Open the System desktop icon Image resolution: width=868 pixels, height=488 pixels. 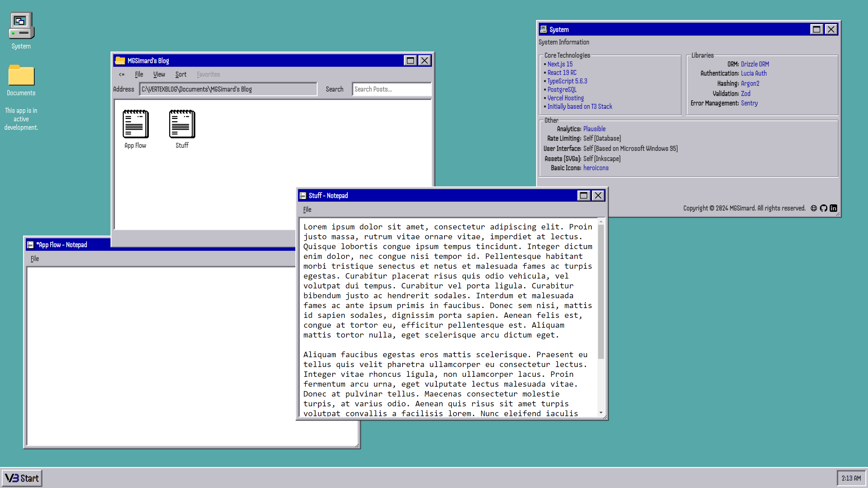[21, 26]
